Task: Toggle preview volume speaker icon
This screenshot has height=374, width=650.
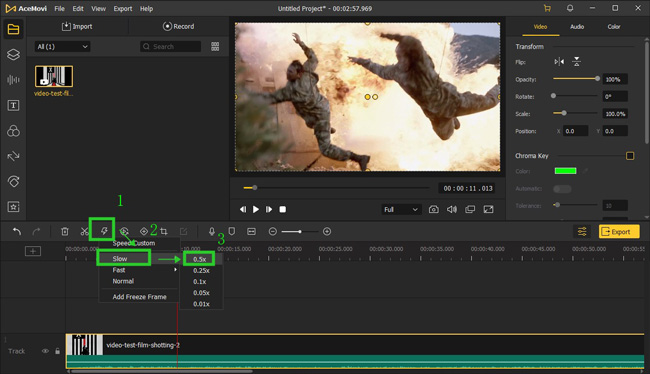Action: [452, 209]
